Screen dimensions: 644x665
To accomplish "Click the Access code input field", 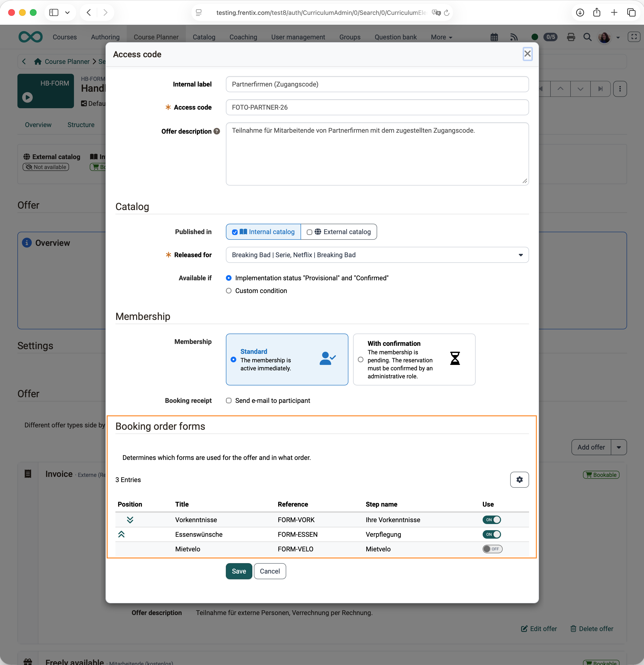I will [377, 107].
